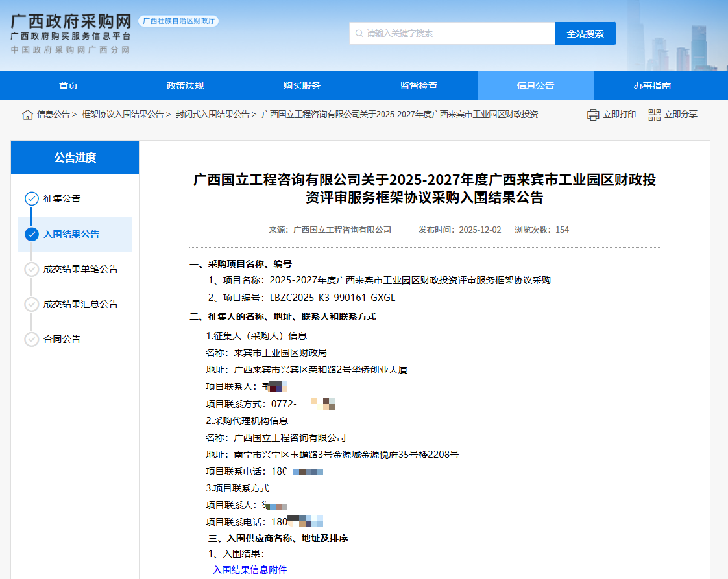The width and height of the screenshot is (728, 579).
Task: Open the 办事指南 menu
Action: click(x=652, y=86)
